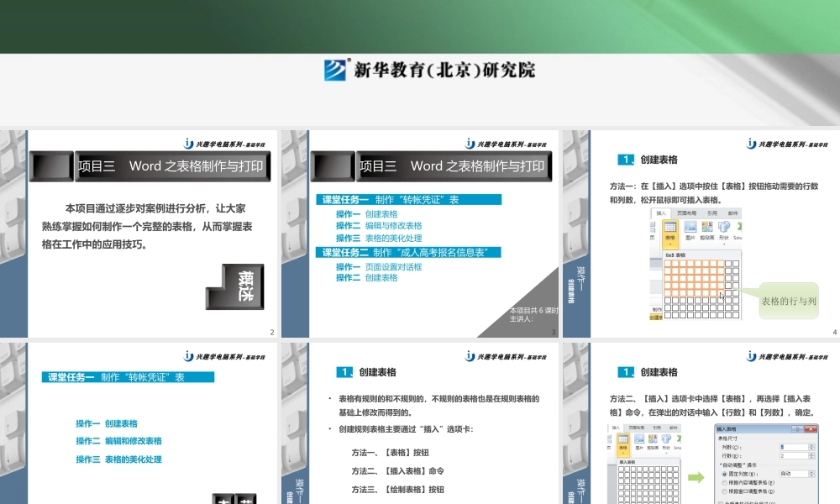The height and width of the screenshot is (504, 840).
Task: Click the 概述 keyboard key graphic
Action: click(235, 286)
